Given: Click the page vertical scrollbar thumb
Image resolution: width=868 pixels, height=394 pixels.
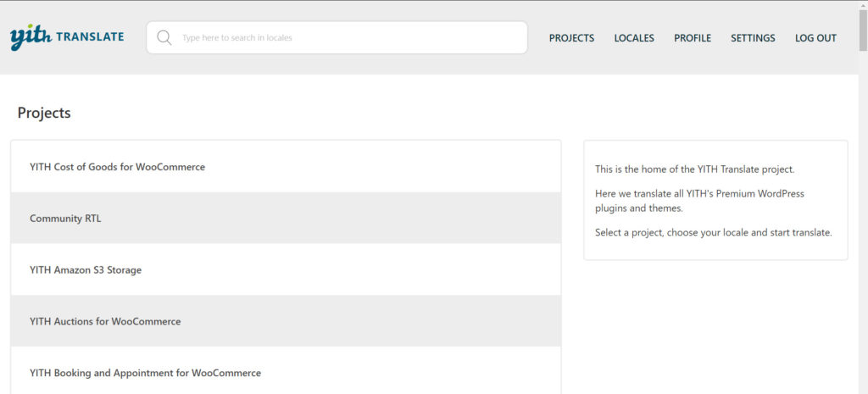Looking at the screenshot, I should pos(863,31).
